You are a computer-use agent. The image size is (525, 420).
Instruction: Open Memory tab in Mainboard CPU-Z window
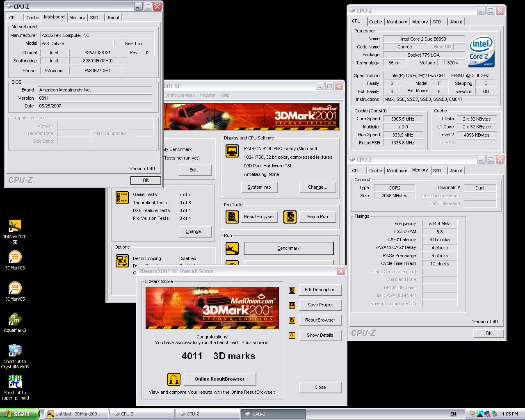coord(77,18)
